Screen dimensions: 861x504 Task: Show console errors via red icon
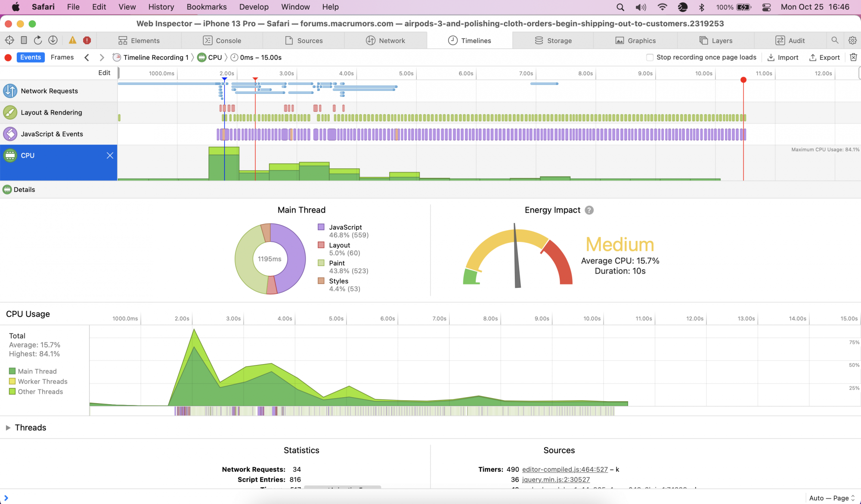point(87,40)
